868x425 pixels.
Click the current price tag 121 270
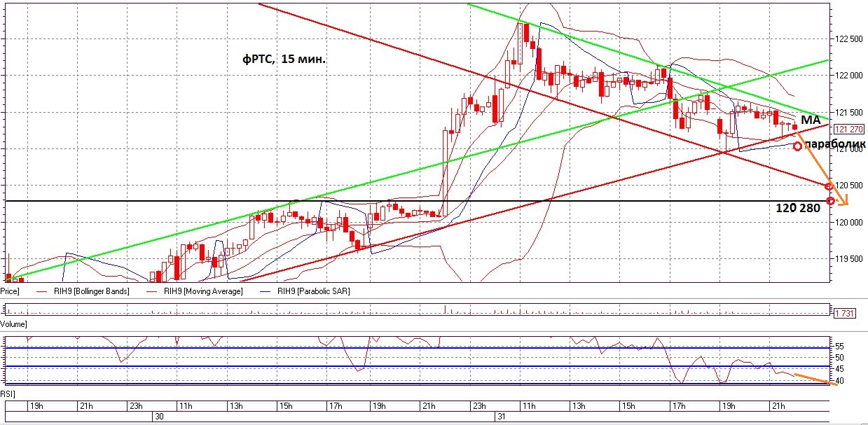tap(848, 129)
